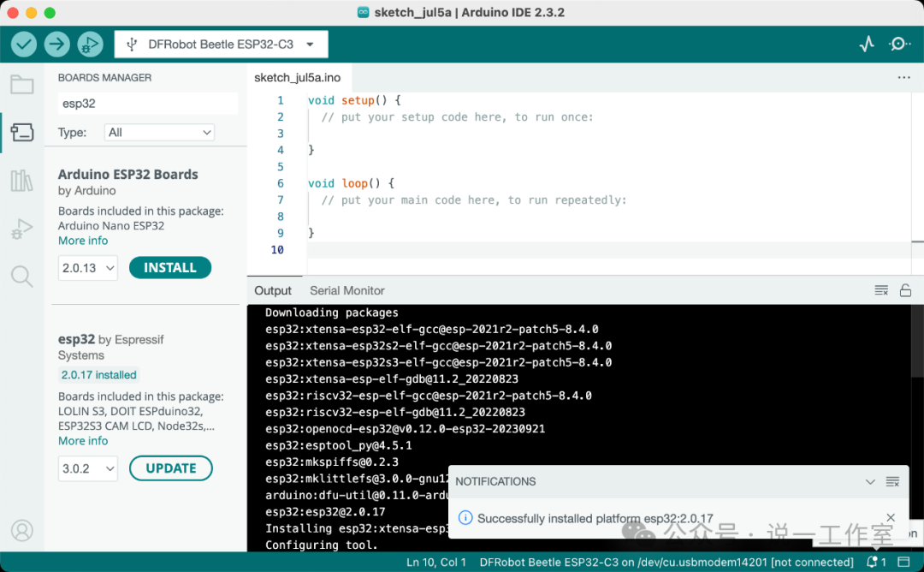Click the Successfully installed platform message
Screen dimensions: 924x572
pos(595,518)
